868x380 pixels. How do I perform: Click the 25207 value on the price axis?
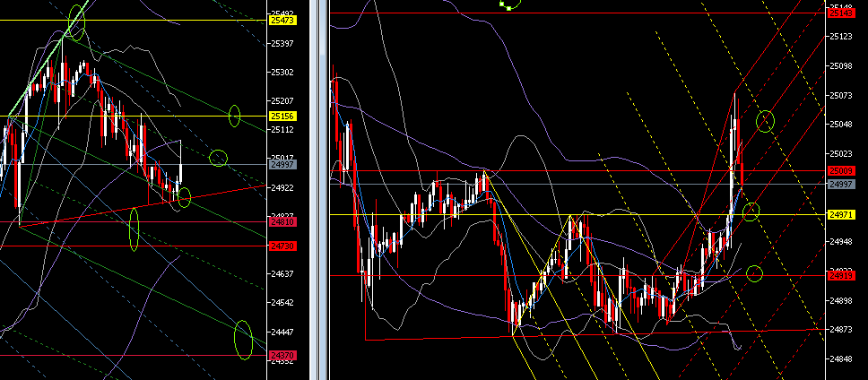pyautogui.click(x=283, y=100)
